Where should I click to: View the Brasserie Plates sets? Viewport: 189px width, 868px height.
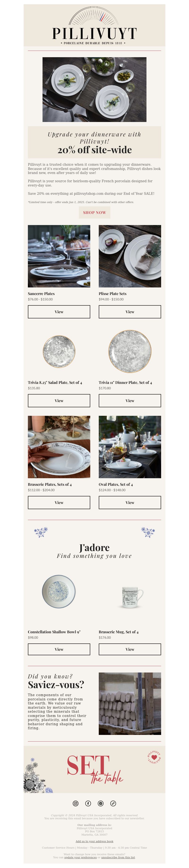tap(59, 502)
